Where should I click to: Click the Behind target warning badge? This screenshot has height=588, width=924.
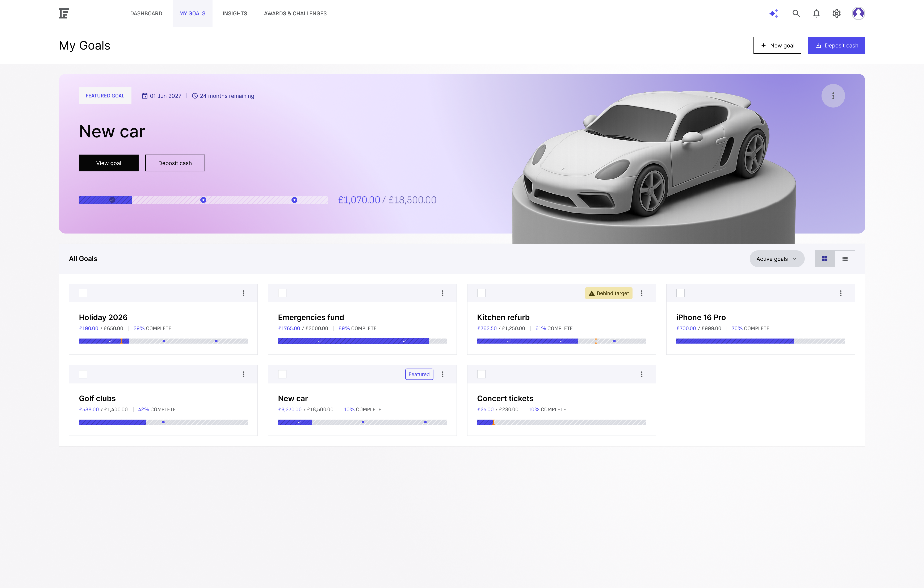point(609,293)
